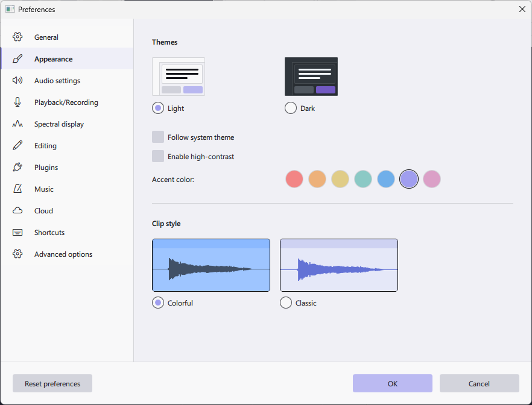The width and height of the screenshot is (532, 405).
Task: Confirm changes with the OK button
Action: 393,383
